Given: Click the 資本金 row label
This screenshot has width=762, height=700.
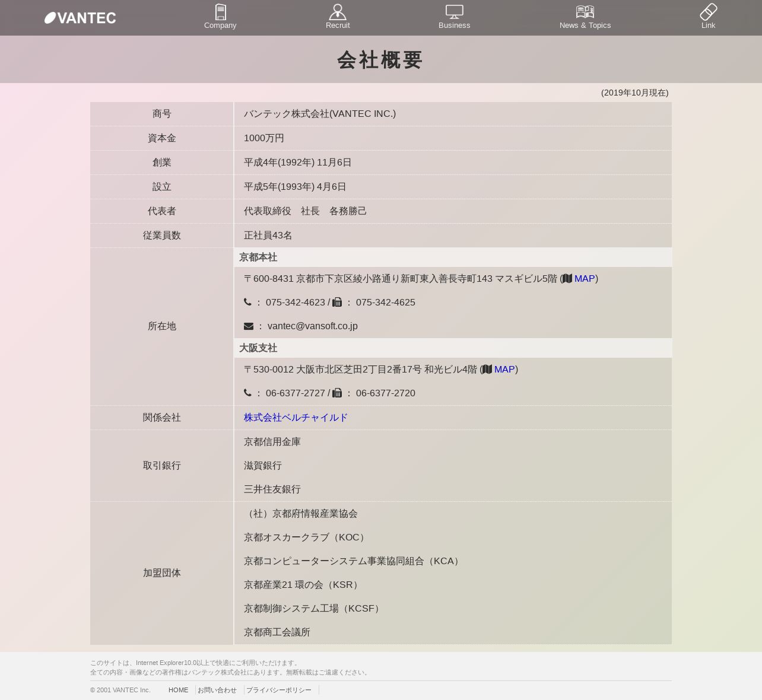Looking at the screenshot, I should point(162,138).
